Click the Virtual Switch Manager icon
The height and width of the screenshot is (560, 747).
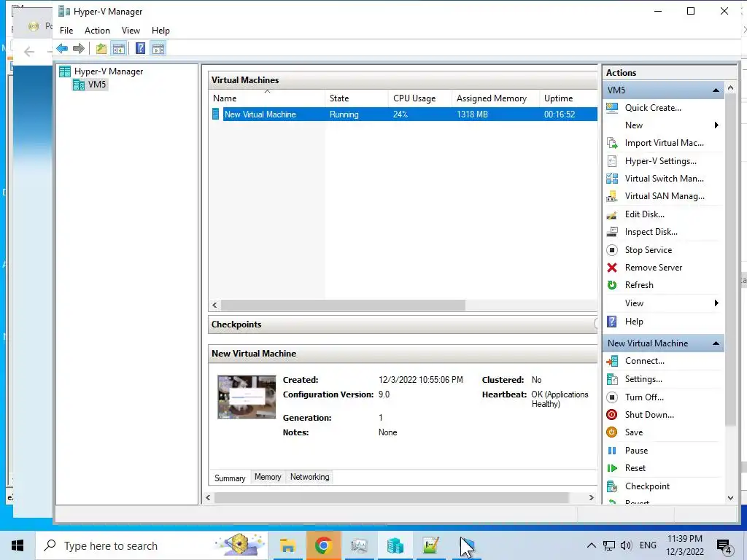[x=612, y=179]
